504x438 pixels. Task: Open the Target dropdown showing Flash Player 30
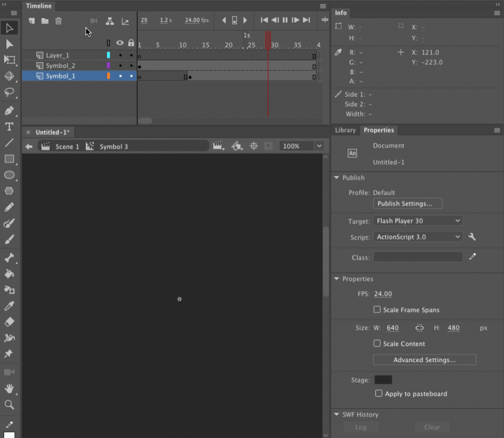[418, 220]
